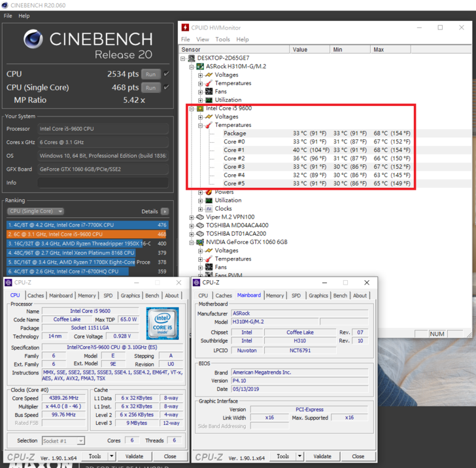Run the CPU multi-core benchmark
This screenshot has height=468, width=476.
[x=150, y=75]
